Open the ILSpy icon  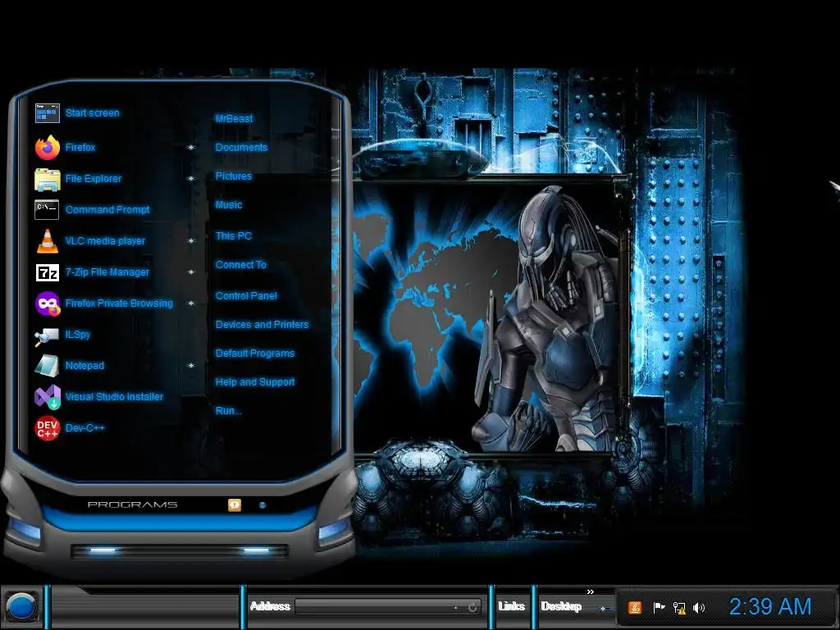47,336
